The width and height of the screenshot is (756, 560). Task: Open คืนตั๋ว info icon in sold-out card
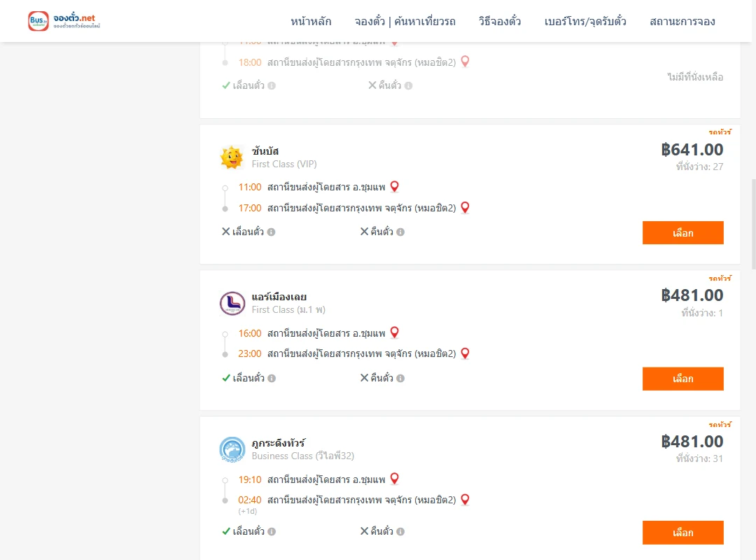[409, 86]
